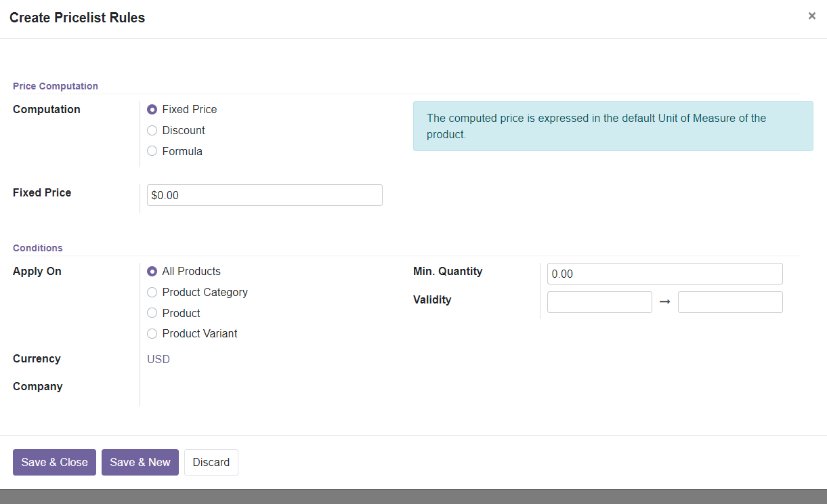This screenshot has width=827, height=504.
Task: Click the USD currency value
Action: coord(158,359)
